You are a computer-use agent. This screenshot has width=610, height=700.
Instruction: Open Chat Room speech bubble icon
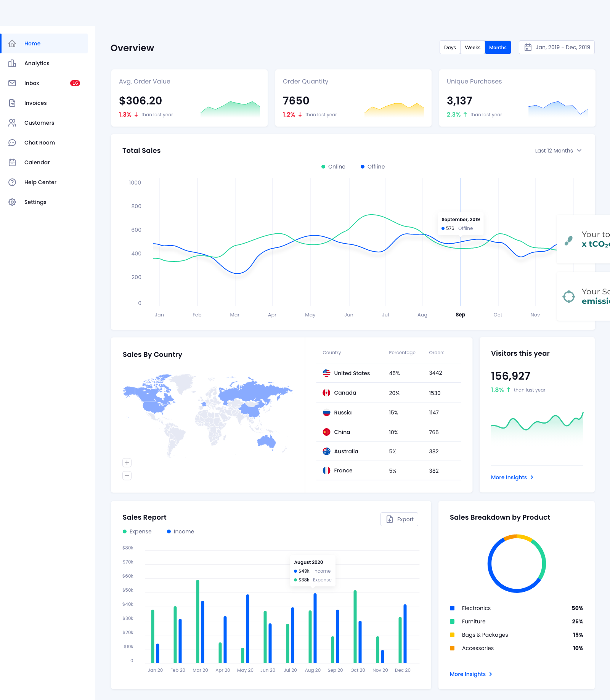(12, 143)
